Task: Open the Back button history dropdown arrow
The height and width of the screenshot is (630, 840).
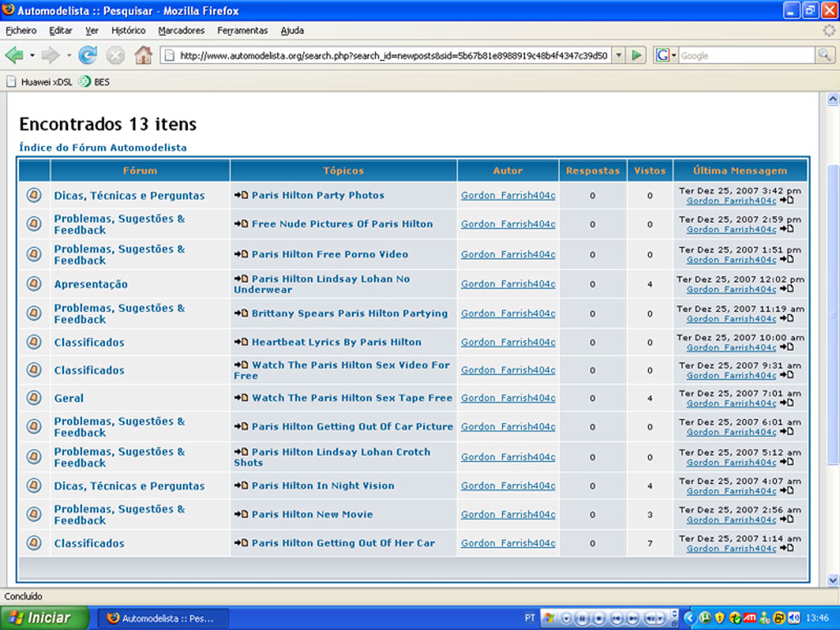Action: [x=32, y=55]
